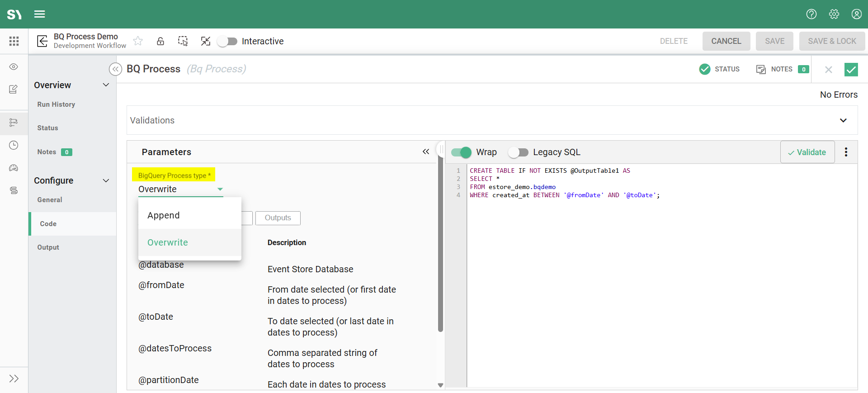Click the unlock padlock icon

160,41
